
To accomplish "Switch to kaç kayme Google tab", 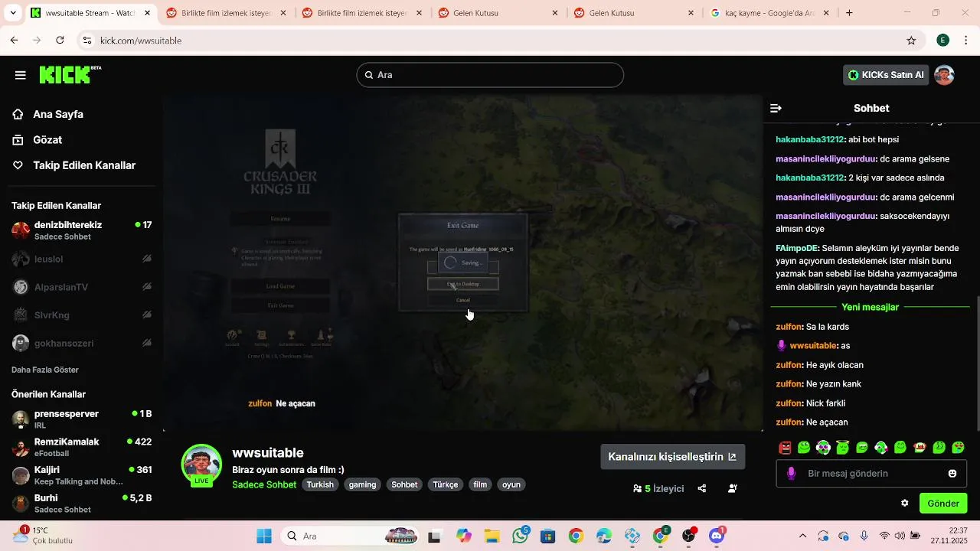I will tap(770, 13).
